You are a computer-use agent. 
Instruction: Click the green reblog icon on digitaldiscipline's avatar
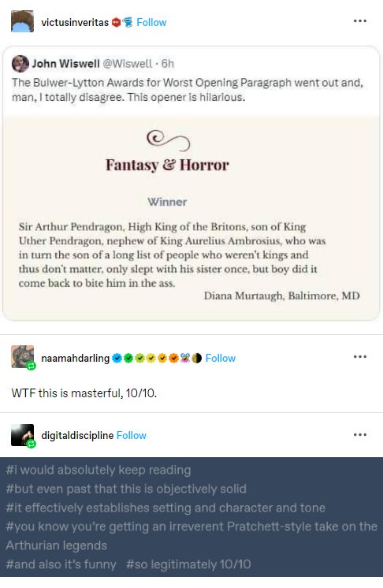point(31,444)
